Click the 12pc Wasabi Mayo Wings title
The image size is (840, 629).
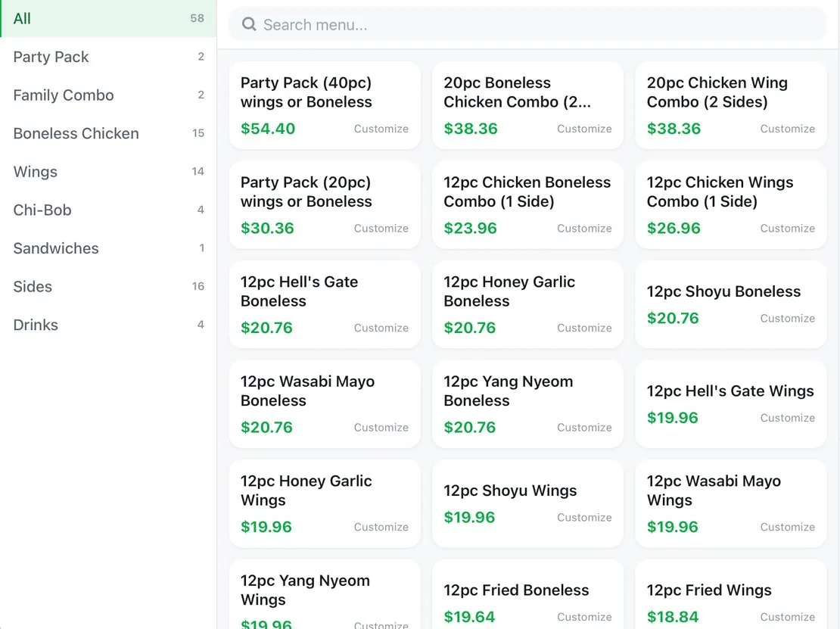(x=714, y=490)
